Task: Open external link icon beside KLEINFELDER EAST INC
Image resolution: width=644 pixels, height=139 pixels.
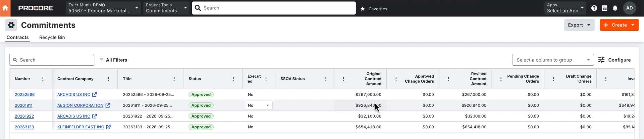Action: pyautogui.click(x=108, y=127)
